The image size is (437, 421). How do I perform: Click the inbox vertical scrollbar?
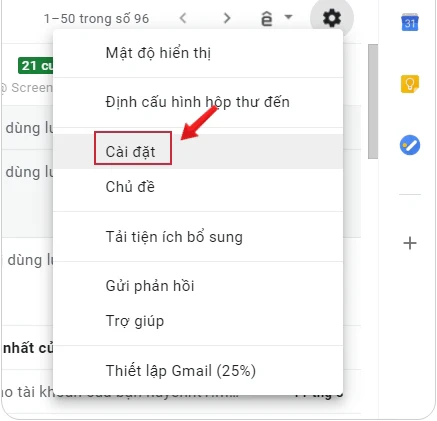[373, 101]
